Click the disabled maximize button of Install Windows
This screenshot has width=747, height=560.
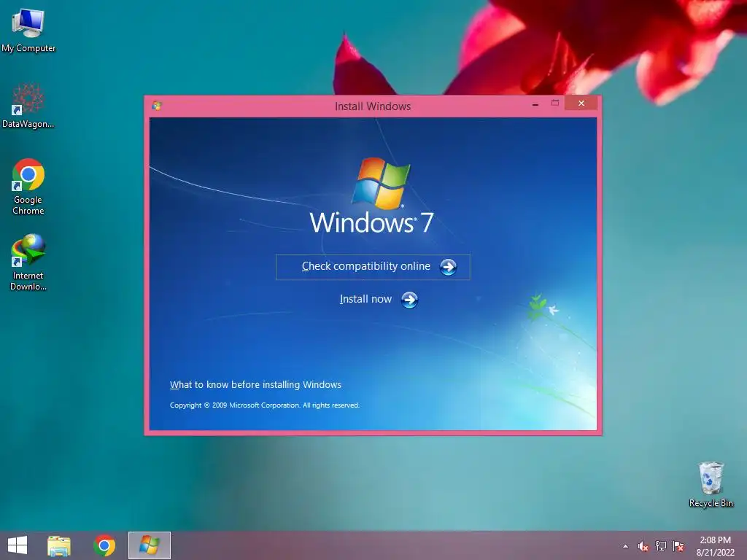click(x=555, y=104)
